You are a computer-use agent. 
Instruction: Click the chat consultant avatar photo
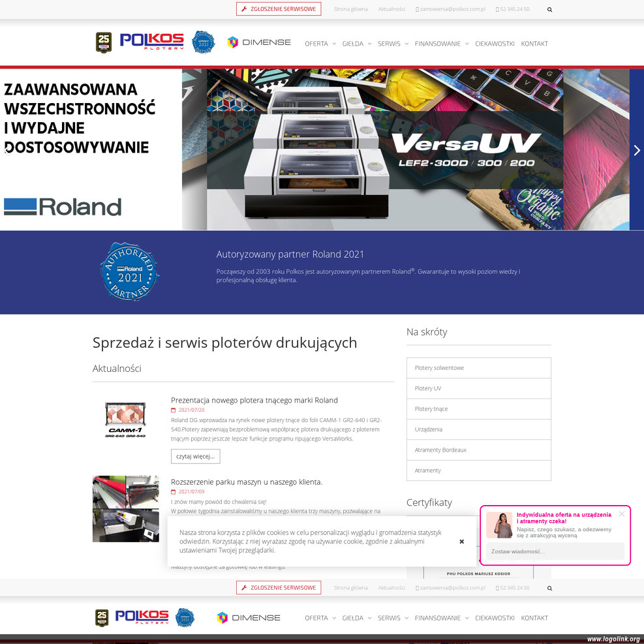499,525
